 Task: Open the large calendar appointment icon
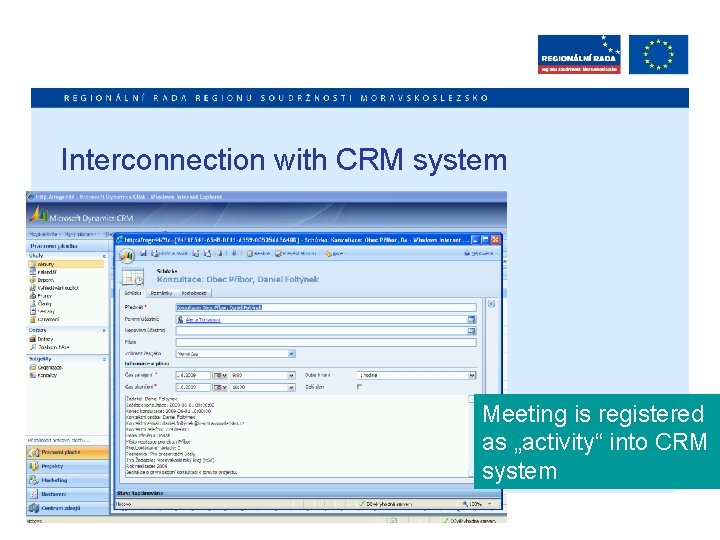point(133,277)
